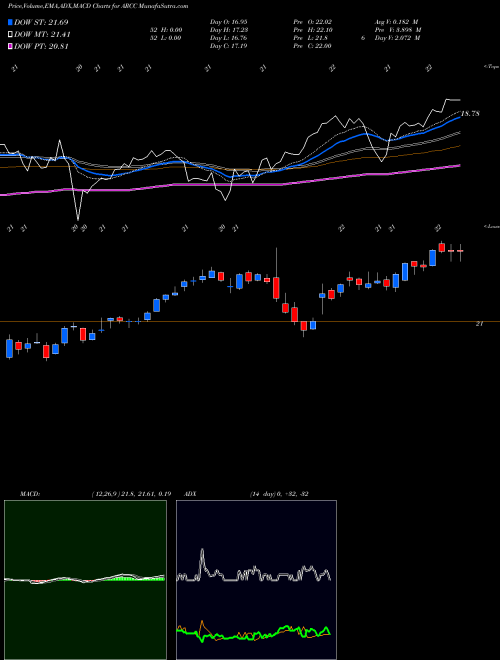Click the white DOW MT legend swatch
This screenshot has height=660, width=500.
coord(10,35)
